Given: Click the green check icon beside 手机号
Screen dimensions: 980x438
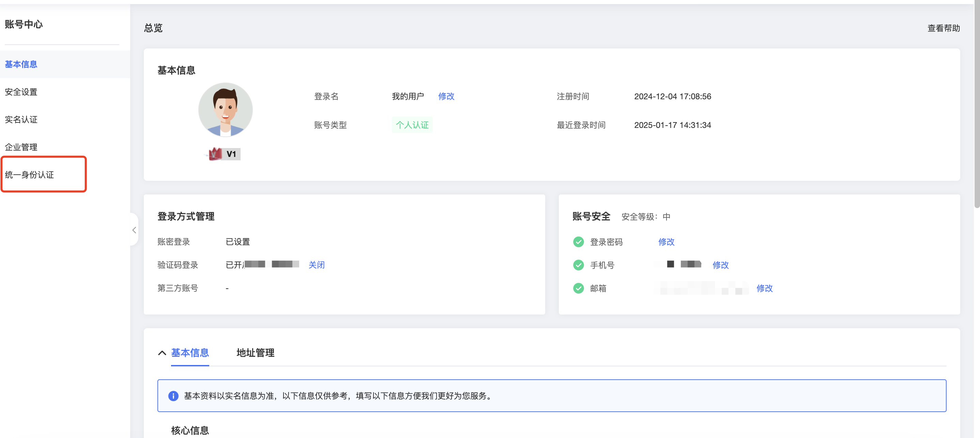Looking at the screenshot, I should tap(578, 265).
